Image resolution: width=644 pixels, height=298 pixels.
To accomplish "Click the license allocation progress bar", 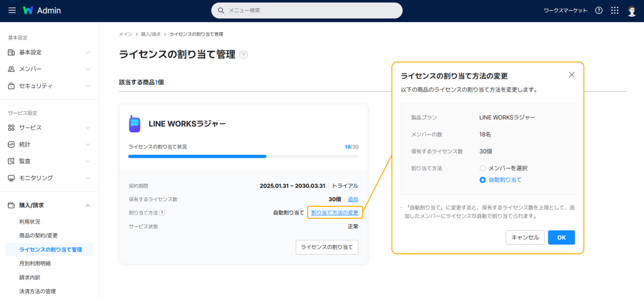I will pyautogui.click(x=243, y=156).
